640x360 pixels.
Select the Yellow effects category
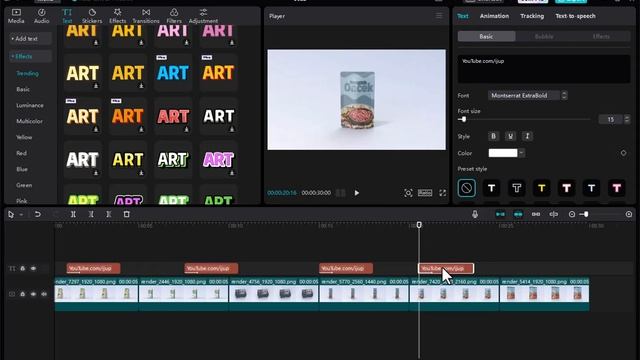tap(24, 137)
